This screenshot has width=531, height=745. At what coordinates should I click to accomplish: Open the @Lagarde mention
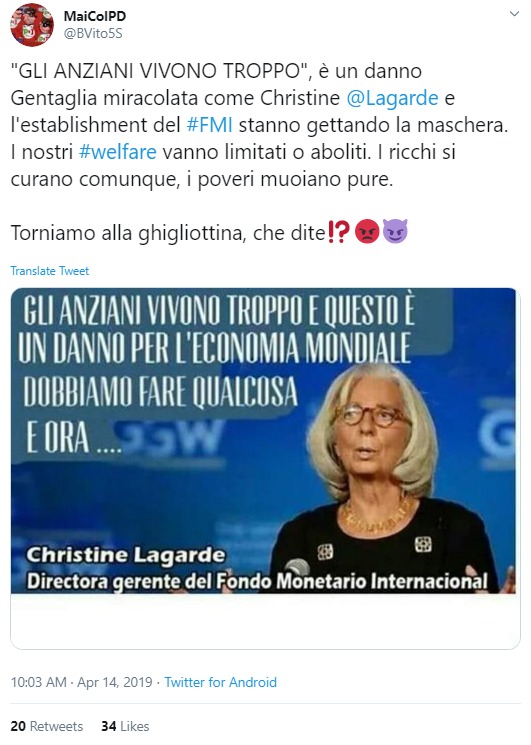coord(392,98)
